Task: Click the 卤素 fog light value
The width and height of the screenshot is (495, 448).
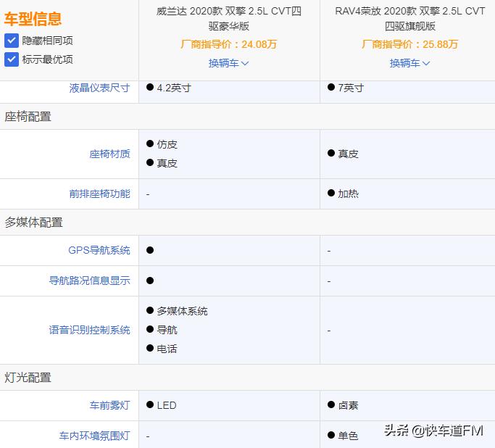Action: 348,405
